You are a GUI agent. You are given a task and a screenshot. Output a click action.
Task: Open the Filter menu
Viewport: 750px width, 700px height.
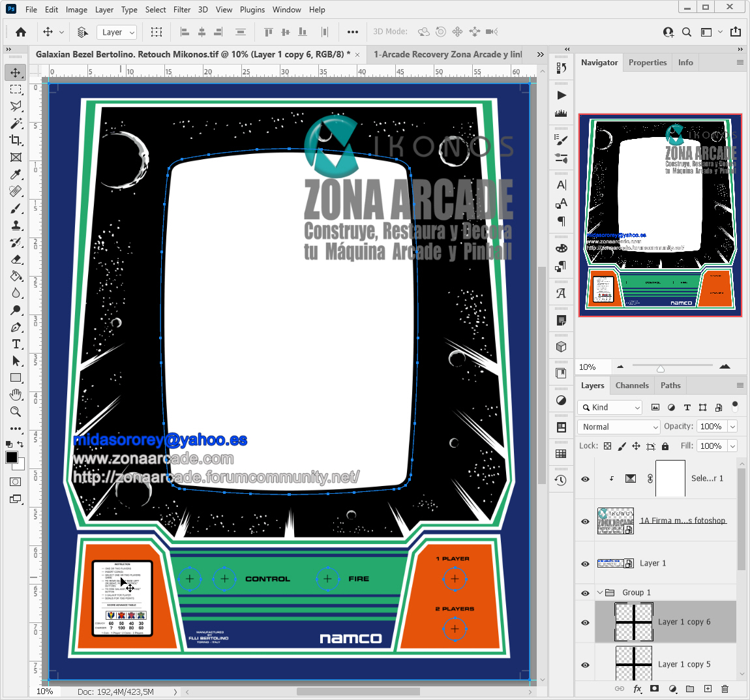pos(182,10)
